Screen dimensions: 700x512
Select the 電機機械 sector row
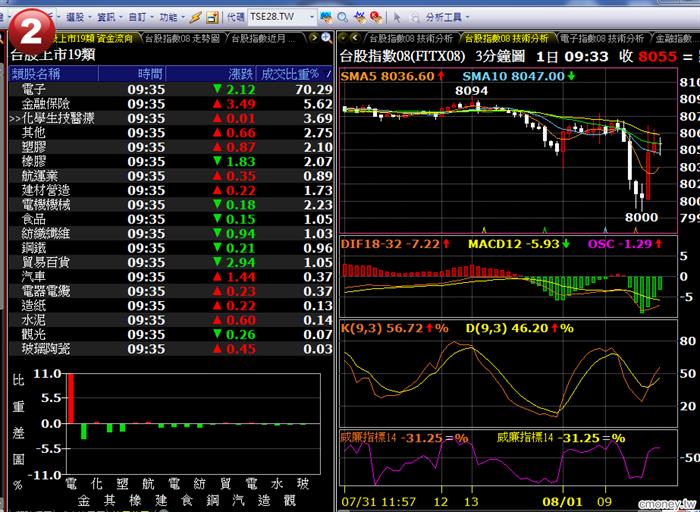pyautogui.click(x=171, y=204)
